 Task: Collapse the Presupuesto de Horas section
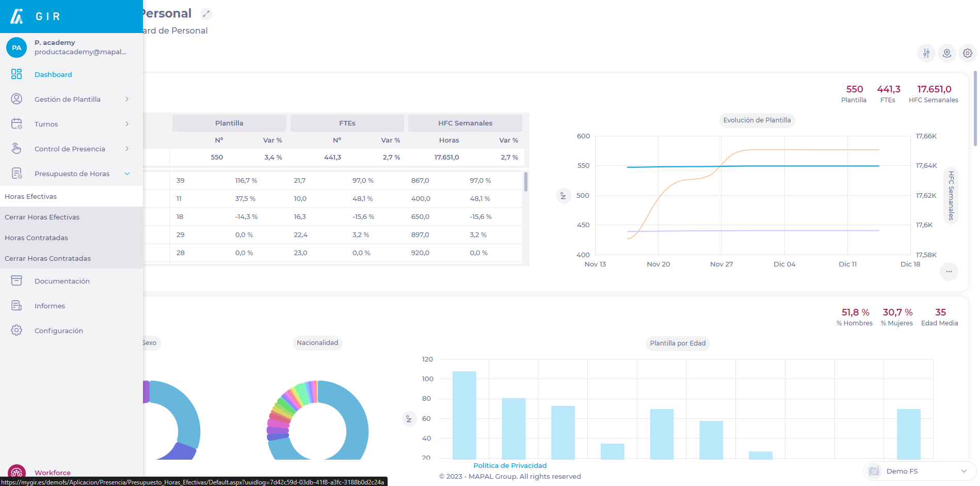[x=127, y=174]
